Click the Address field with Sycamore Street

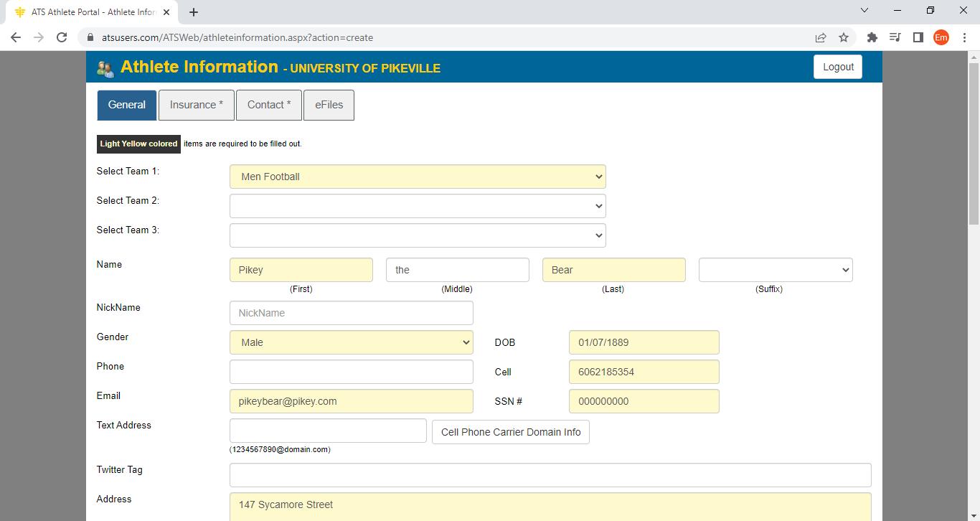(x=550, y=507)
